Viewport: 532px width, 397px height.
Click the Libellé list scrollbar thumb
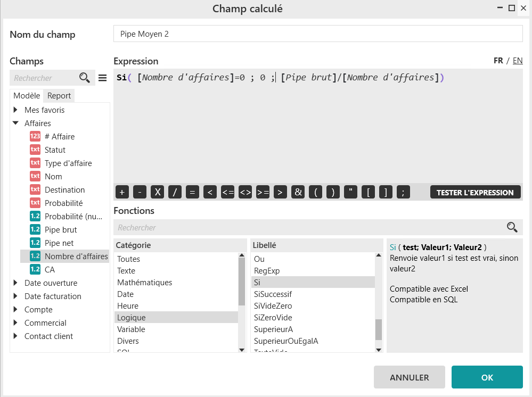click(379, 329)
